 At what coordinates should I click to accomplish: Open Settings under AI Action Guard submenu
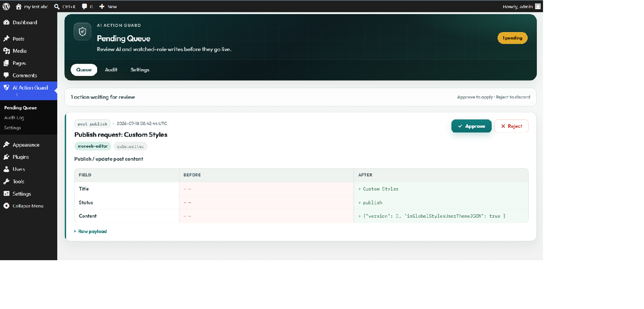(x=12, y=128)
